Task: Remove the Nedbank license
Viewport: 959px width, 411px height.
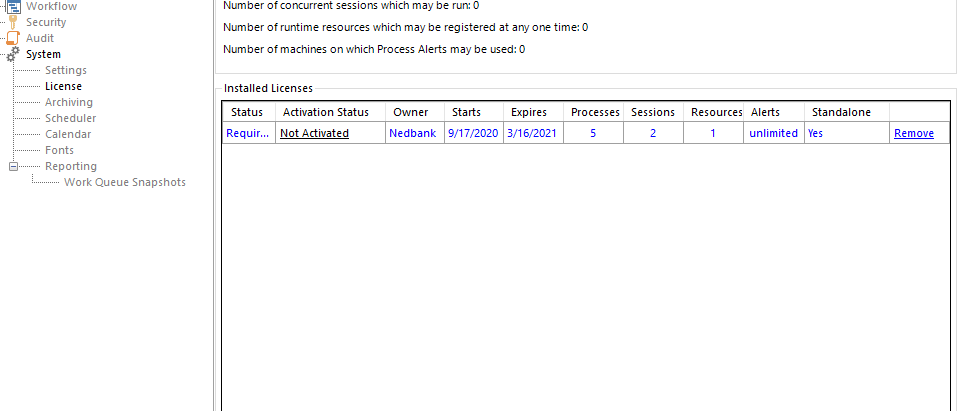Action: (x=914, y=133)
